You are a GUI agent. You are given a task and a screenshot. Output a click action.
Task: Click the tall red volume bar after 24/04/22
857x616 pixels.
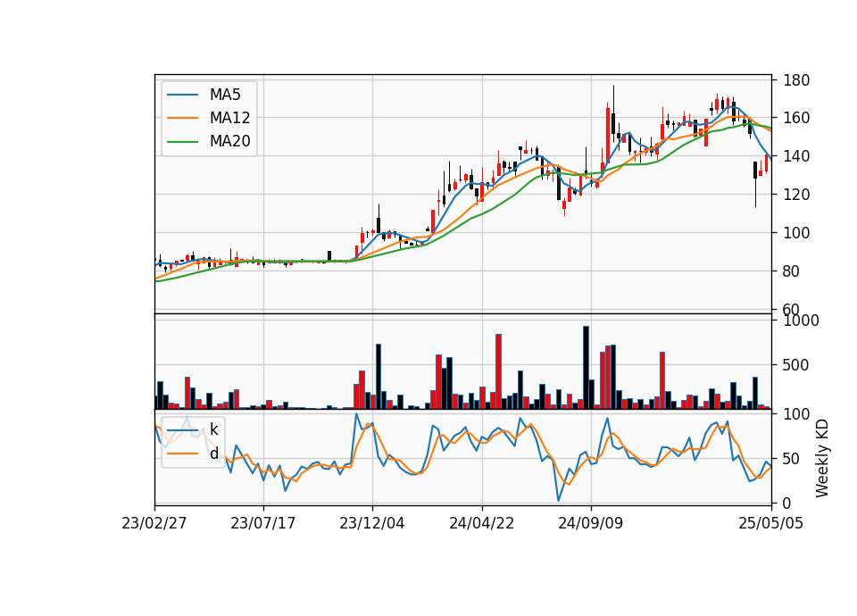click(x=498, y=371)
